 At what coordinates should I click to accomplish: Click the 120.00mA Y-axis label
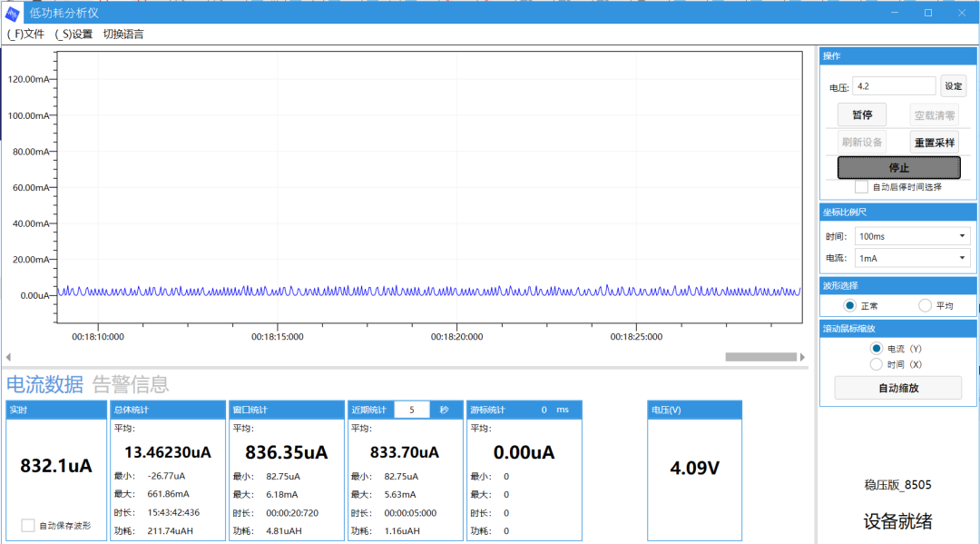[28, 79]
